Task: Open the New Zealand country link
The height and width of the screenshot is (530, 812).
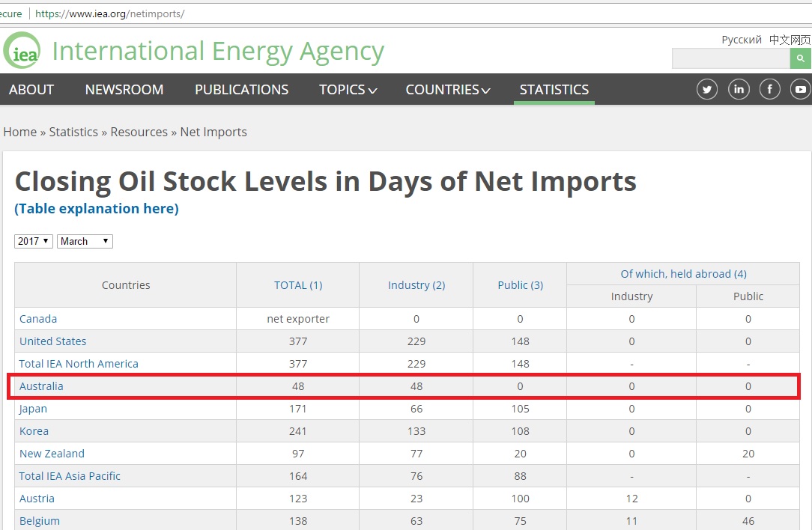Action: click(x=52, y=454)
